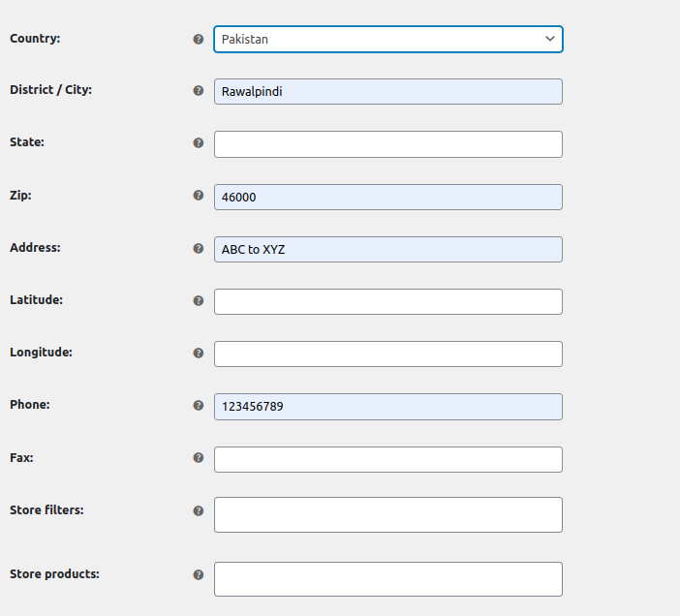The width and height of the screenshot is (680, 616).
Task: Click the help icon beside District / City
Action: 199,91
